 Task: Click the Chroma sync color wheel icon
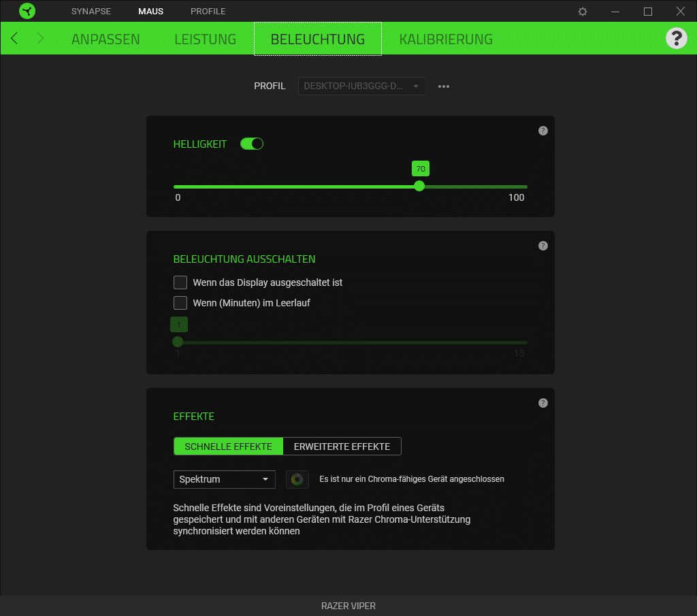click(297, 479)
